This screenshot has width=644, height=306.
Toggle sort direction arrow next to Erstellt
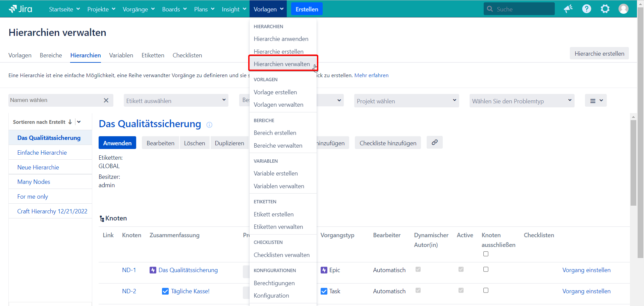tap(70, 122)
